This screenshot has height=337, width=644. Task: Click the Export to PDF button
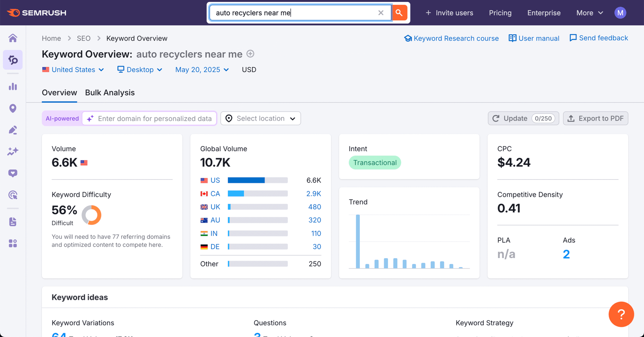point(596,119)
